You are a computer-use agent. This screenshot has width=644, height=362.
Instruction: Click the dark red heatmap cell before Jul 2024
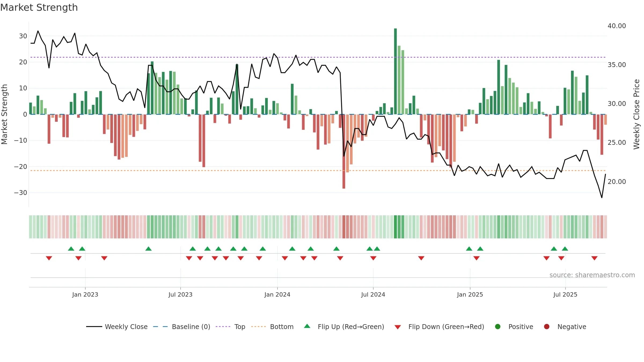[x=344, y=227]
